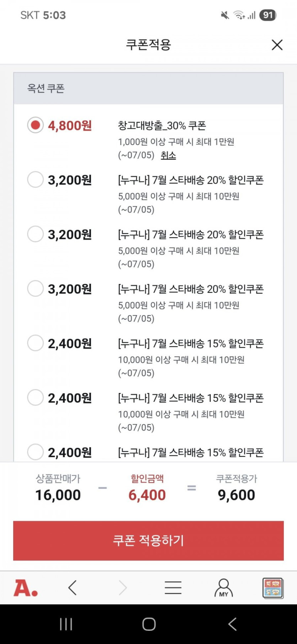Choose the second 2,400원 15% coupon radio
This screenshot has width=297, height=644.
click(x=35, y=397)
